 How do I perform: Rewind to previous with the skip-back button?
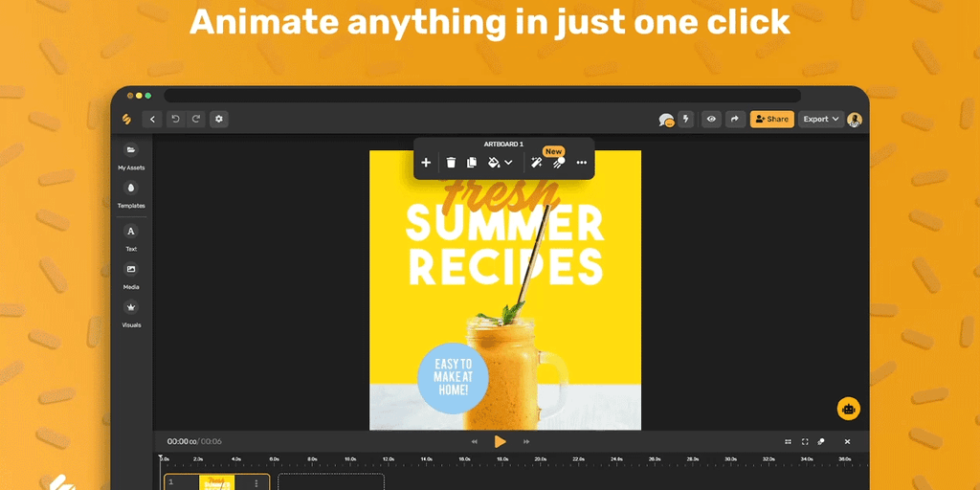coord(475,441)
